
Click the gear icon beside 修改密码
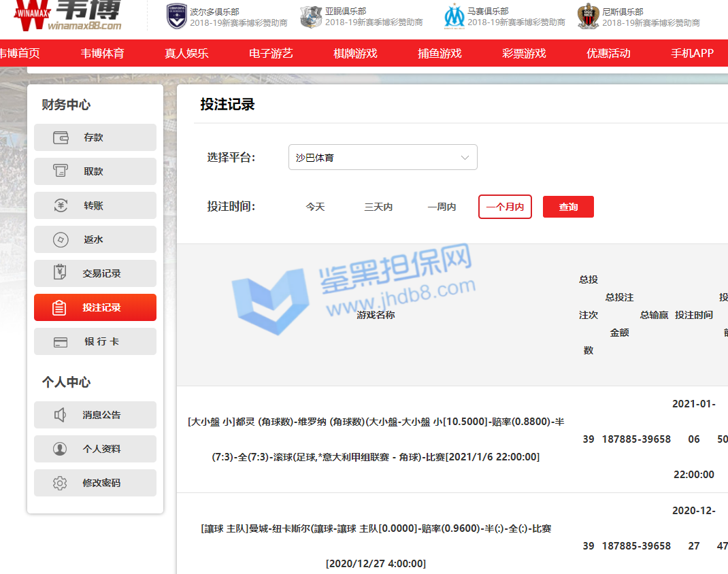[x=61, y=483]
